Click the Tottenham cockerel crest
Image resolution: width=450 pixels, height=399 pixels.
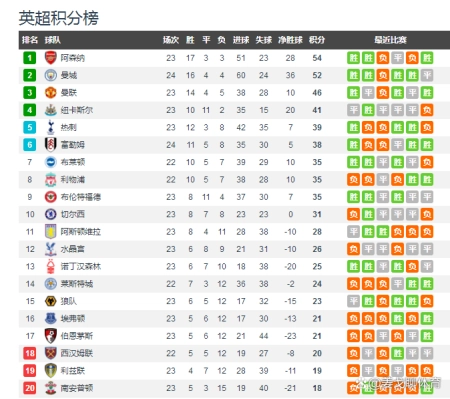pos(51,127)
